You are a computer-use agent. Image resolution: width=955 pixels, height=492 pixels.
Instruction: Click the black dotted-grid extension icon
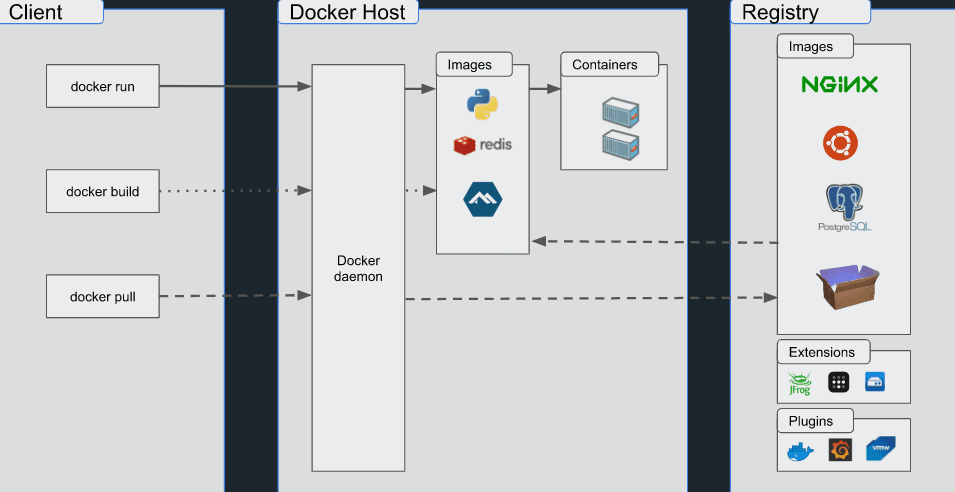pyautogui.click(x=839, y=382)
